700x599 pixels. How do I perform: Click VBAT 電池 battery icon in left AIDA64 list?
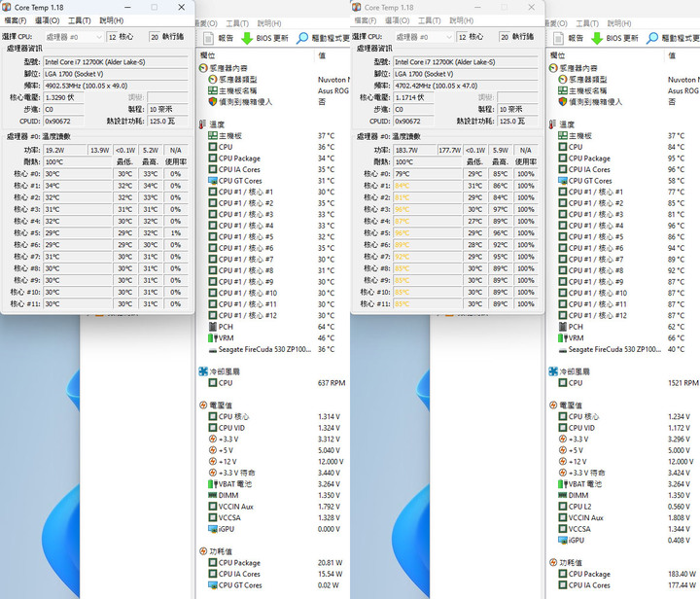(213, 484)
